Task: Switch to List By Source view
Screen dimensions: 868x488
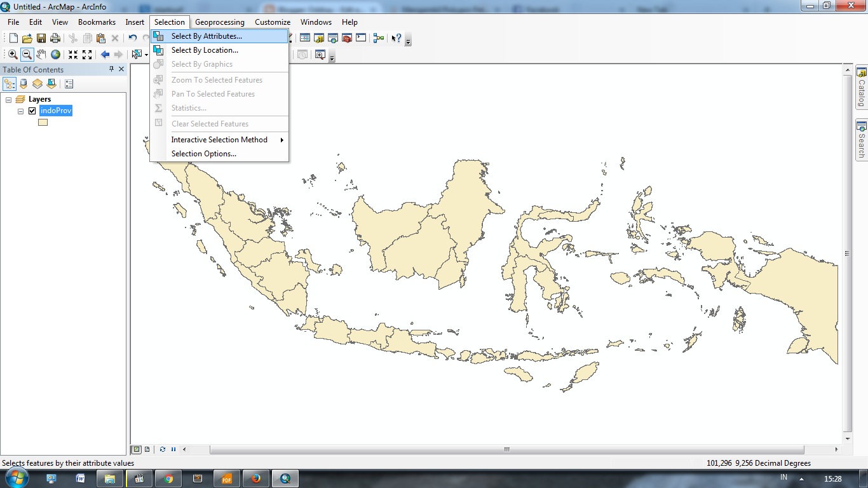Action: click(24, 84)
